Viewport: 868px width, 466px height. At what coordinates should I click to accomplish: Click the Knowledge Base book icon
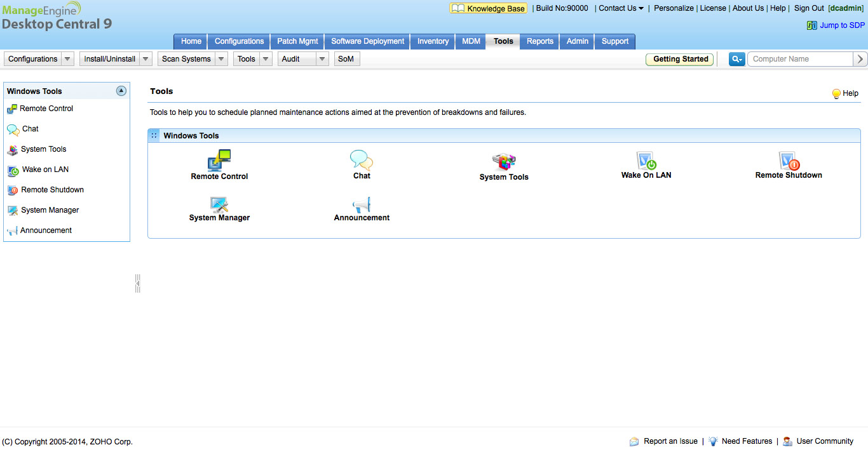click(x=458, y=8)
